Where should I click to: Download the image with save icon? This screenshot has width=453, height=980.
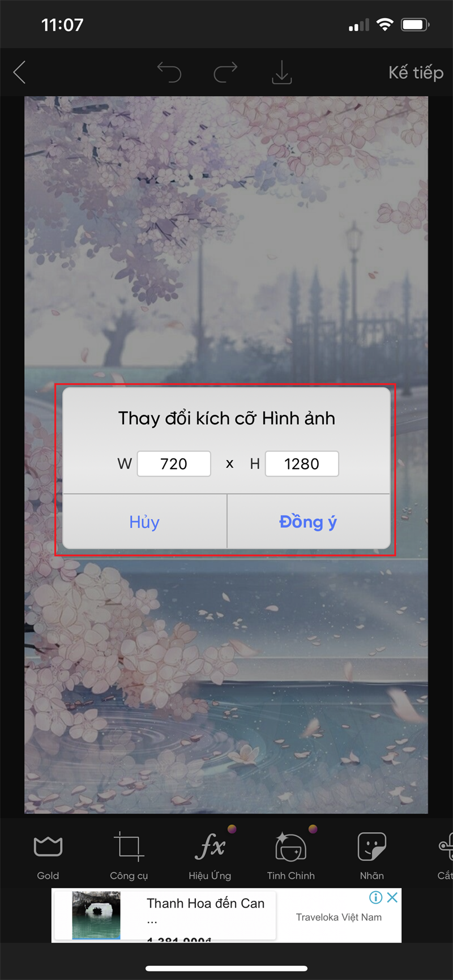point(281,72)
